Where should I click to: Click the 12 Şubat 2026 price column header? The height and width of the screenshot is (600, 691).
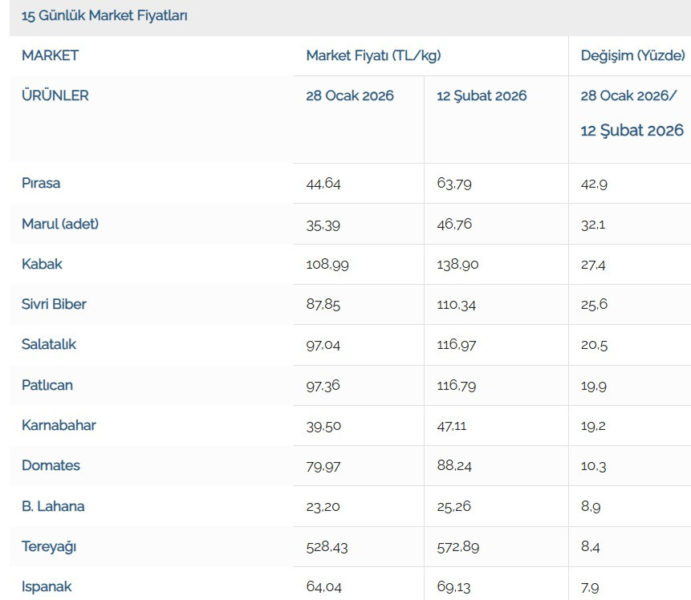point(482,96)
